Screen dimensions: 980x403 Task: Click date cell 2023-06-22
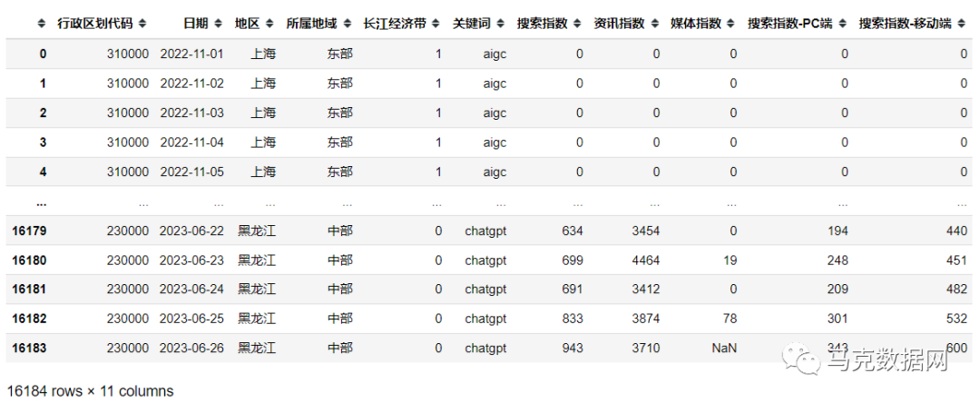[x=191, y=231]
